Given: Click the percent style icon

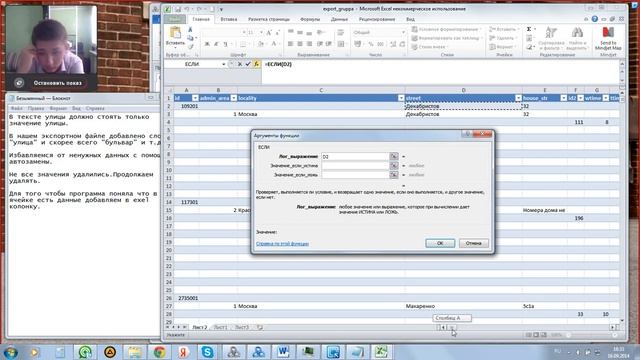Looking at the screenshot, I should (x=371, y=44).
